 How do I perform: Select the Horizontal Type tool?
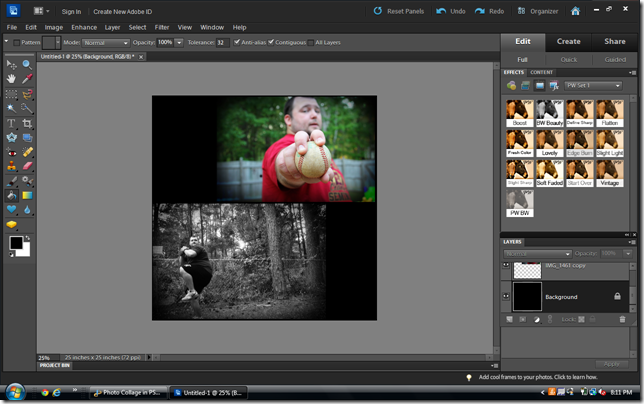11,123
